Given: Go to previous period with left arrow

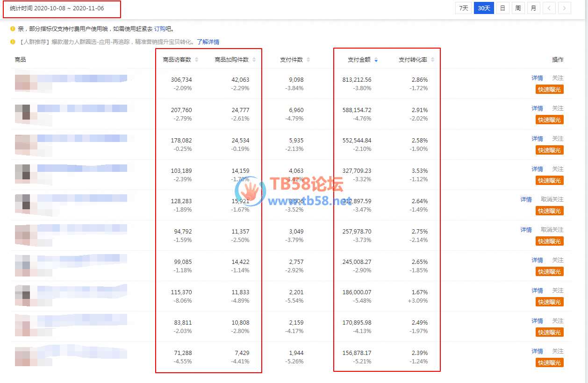Looking at the screenshot, I should pyautogui.click(x=549, y=8).
